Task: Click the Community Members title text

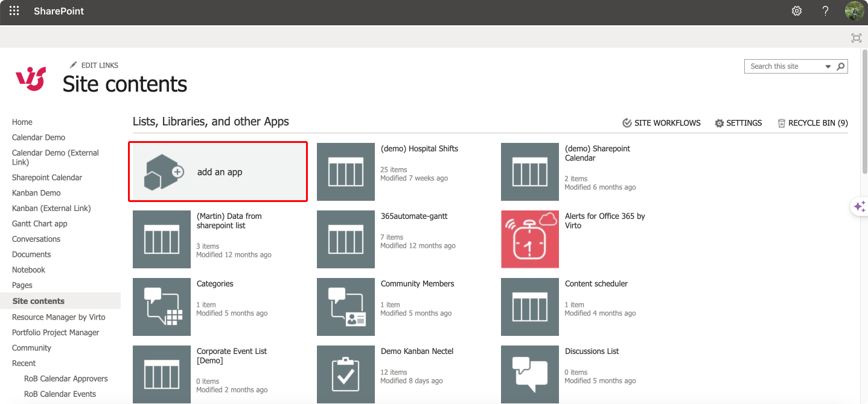Action: tap(418, 283)
